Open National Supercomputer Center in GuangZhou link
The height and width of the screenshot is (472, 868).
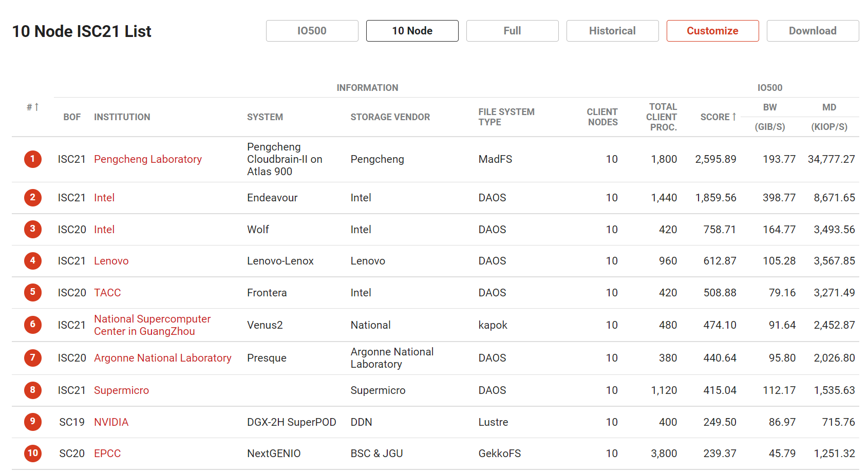click(153, 325)
